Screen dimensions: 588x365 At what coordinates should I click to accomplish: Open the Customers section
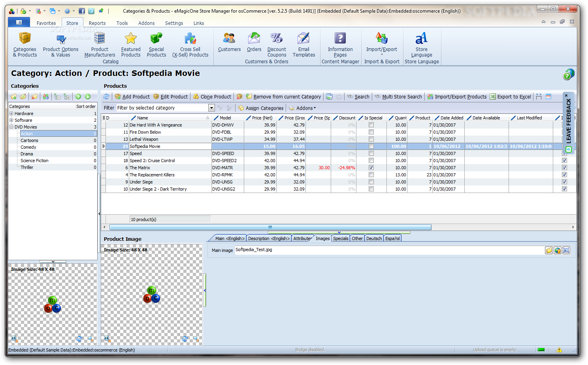click(x=229, y=42)
